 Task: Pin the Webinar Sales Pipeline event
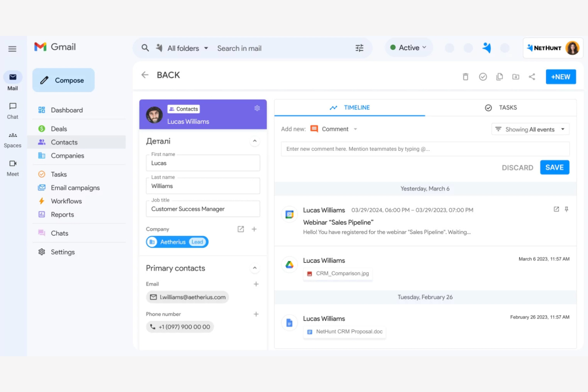(567, 209)
